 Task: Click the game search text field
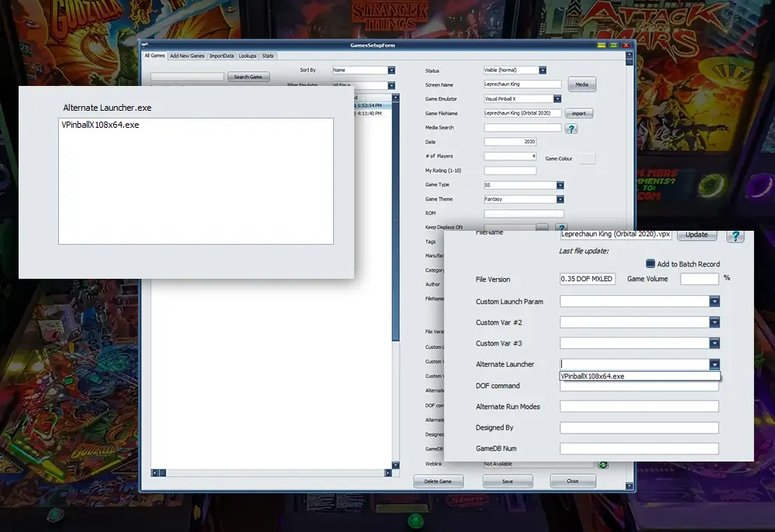pos(187,77)
